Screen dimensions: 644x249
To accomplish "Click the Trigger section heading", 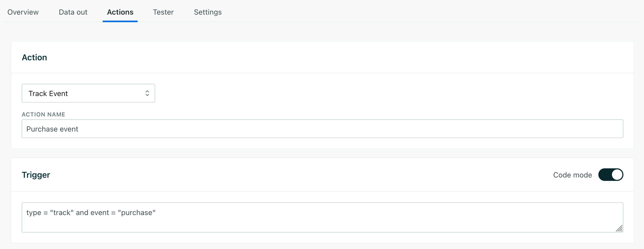I will pos(36,175).
